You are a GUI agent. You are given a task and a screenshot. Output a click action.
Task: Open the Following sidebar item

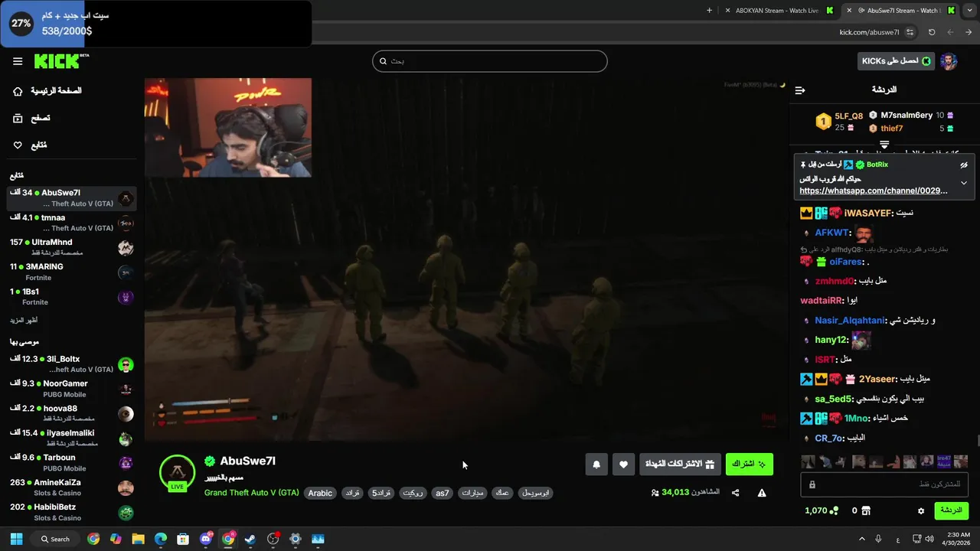point(30,145)
